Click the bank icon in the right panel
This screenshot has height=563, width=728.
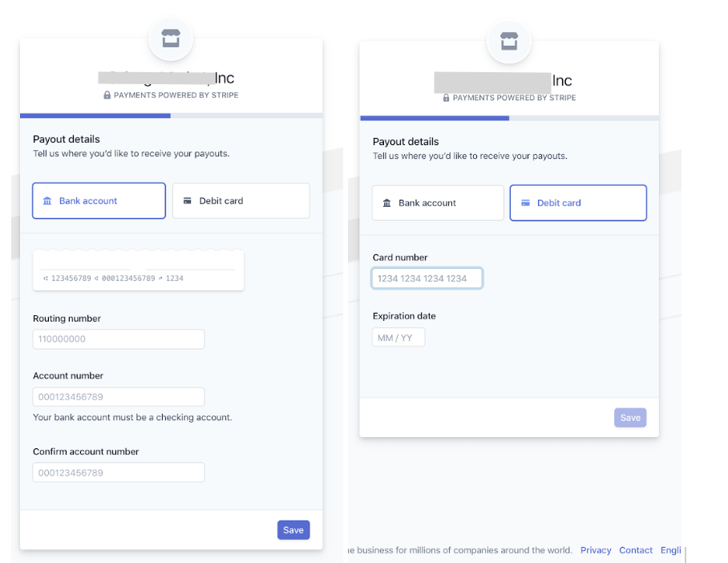tap(386, 203)
